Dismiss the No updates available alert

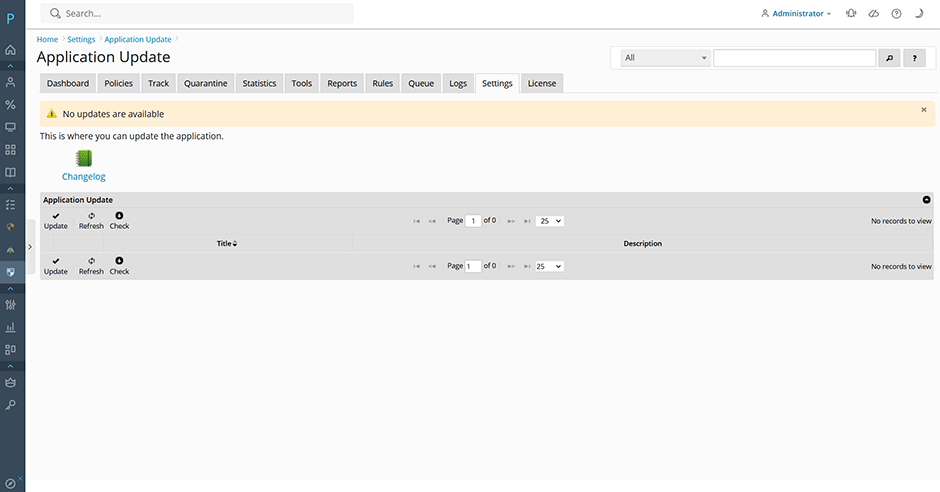(x=923, y=110)
